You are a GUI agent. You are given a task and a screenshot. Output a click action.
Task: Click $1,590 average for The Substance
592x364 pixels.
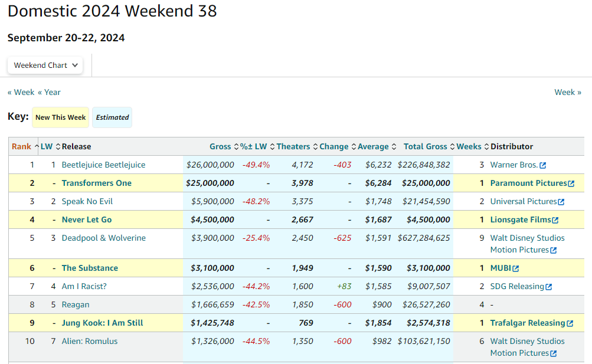click(378, 268)
